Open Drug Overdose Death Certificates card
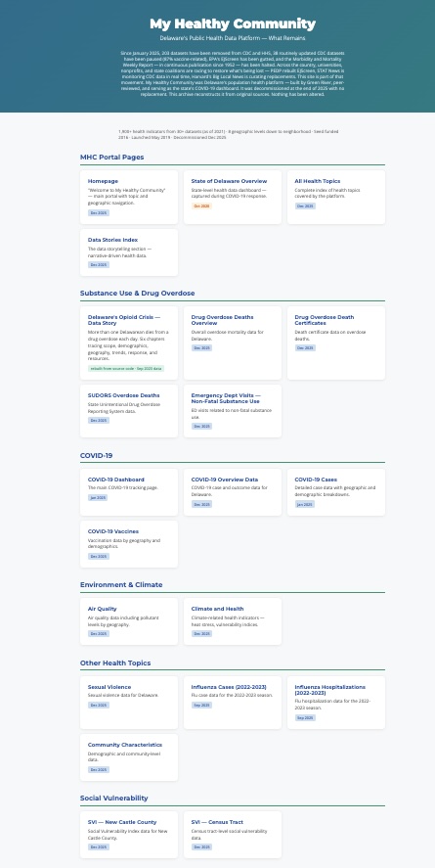 coord(336,343)
